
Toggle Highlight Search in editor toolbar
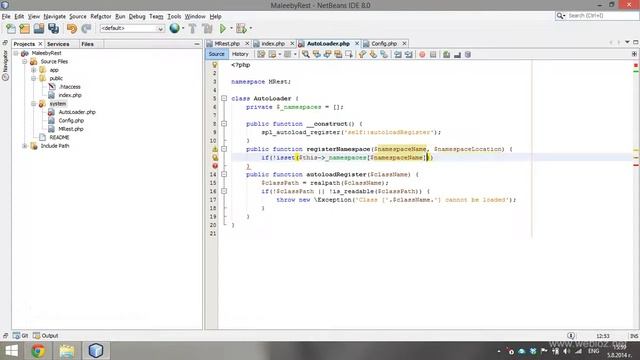click(x=338, y=54)
